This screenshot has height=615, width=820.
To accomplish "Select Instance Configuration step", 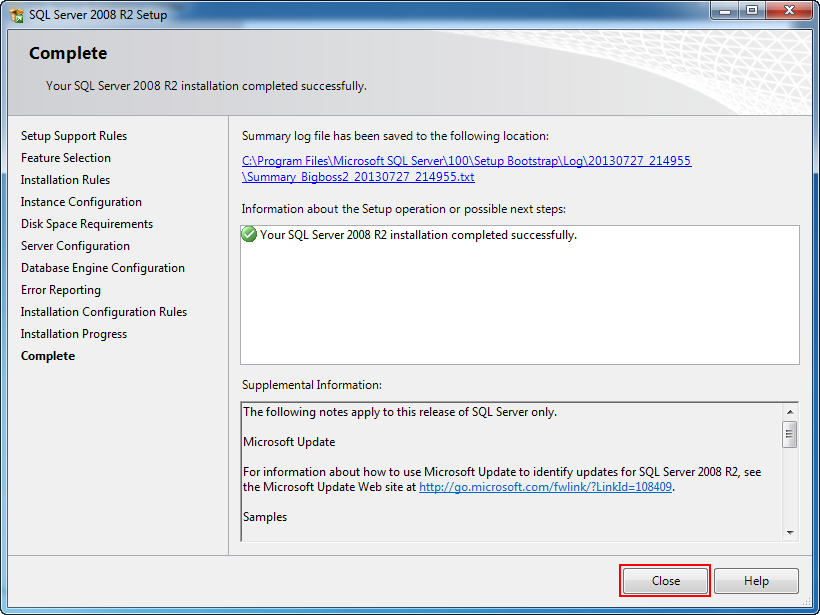I will click(81, 202).
